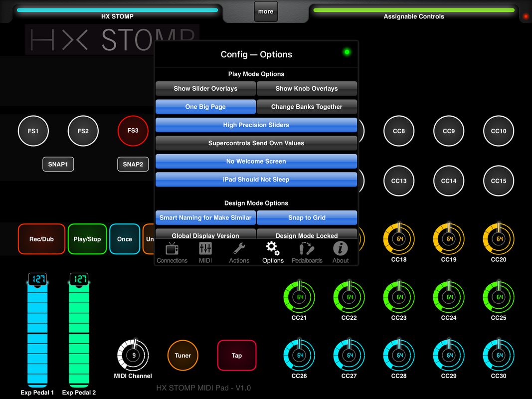Open the About info tab
The image size is (532, 399).
tap(341, 253)
